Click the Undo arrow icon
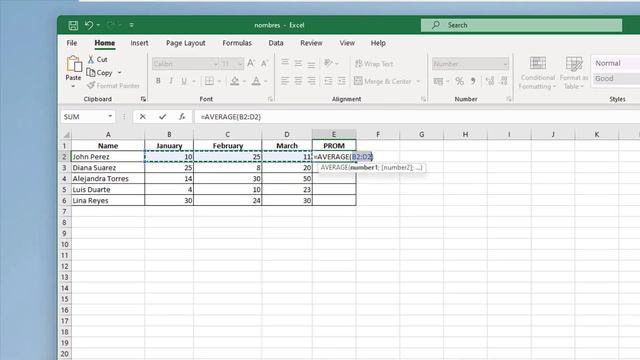This screenshot has width=640, height=360. [x=89, y=25]
